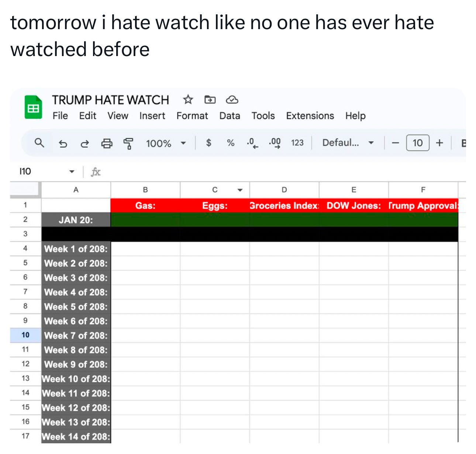476x454 pixels.
Task: Select the JAN 20: cell
Action: click(x=76, y=220)
